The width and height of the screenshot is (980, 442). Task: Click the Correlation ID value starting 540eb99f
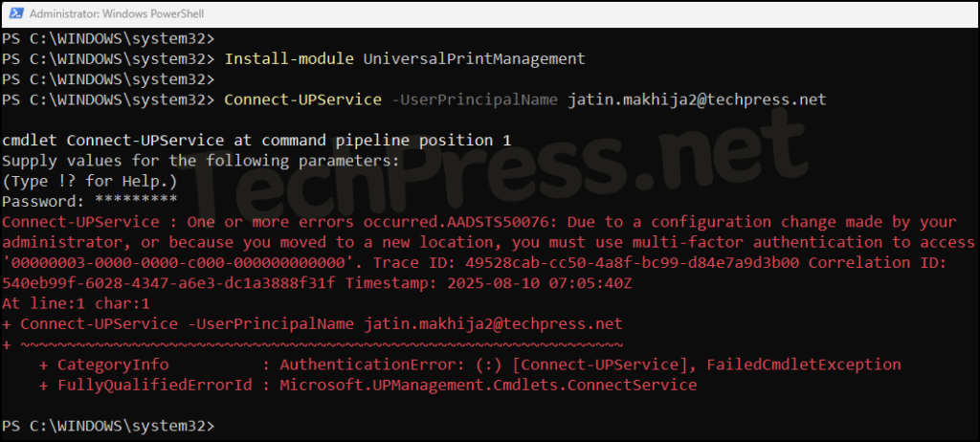(x=168, y=283)
